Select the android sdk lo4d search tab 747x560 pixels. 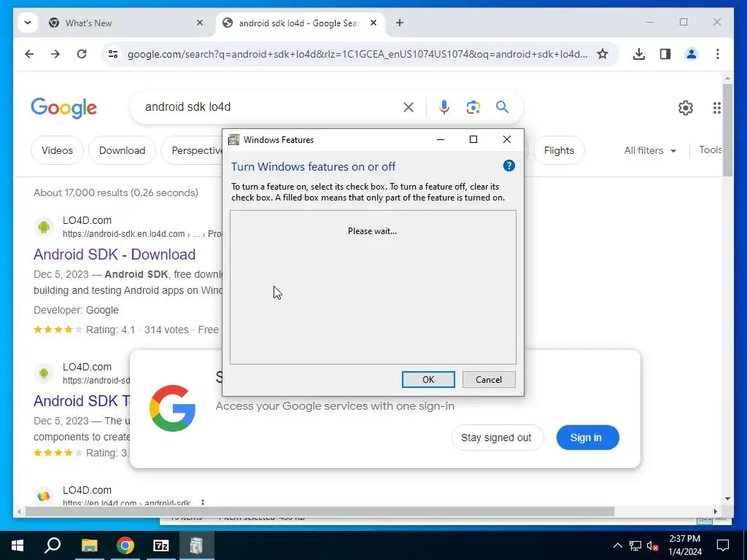[x=298, y=23]
